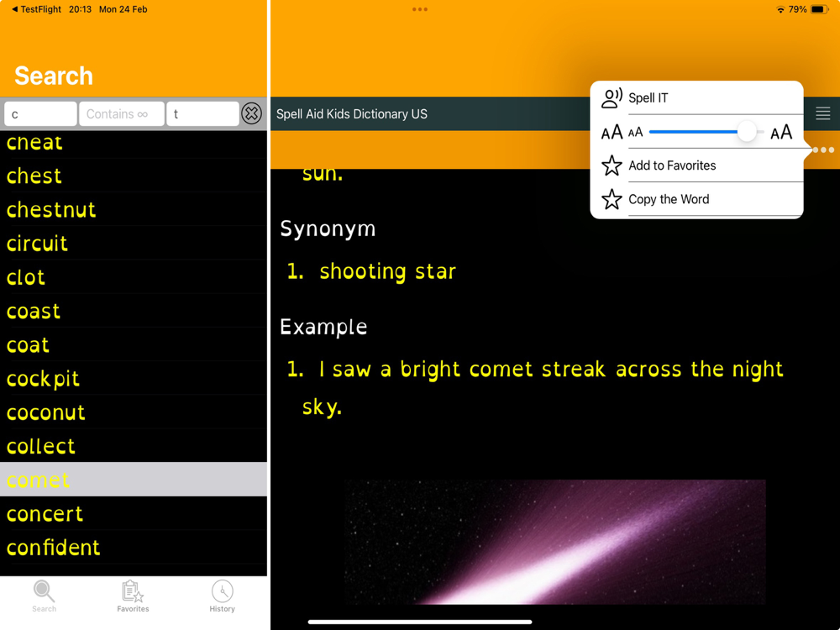This screenshot has width=840, height=630.
Task: Tap the Synonym heading
Action: click(328, 229)
